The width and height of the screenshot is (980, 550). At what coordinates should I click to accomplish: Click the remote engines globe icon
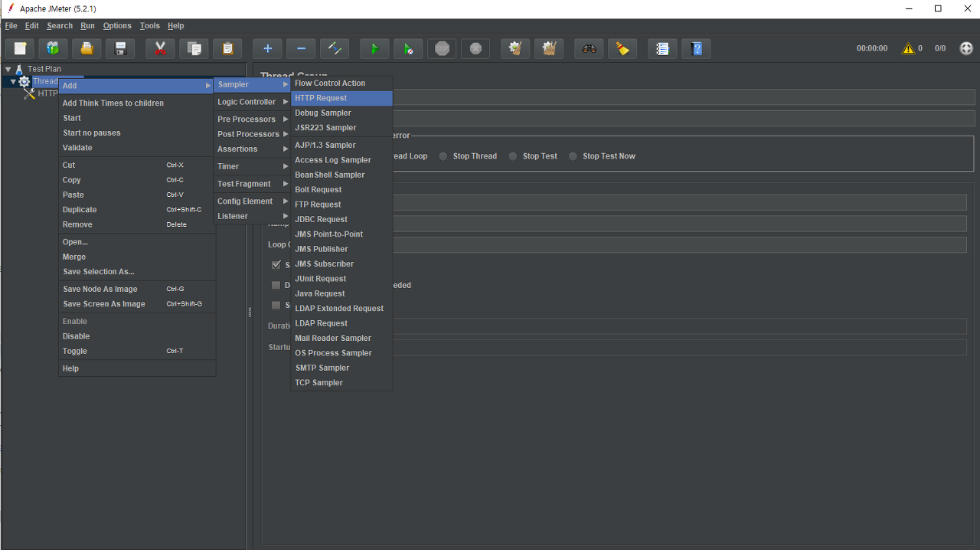[x=966, y=48]
